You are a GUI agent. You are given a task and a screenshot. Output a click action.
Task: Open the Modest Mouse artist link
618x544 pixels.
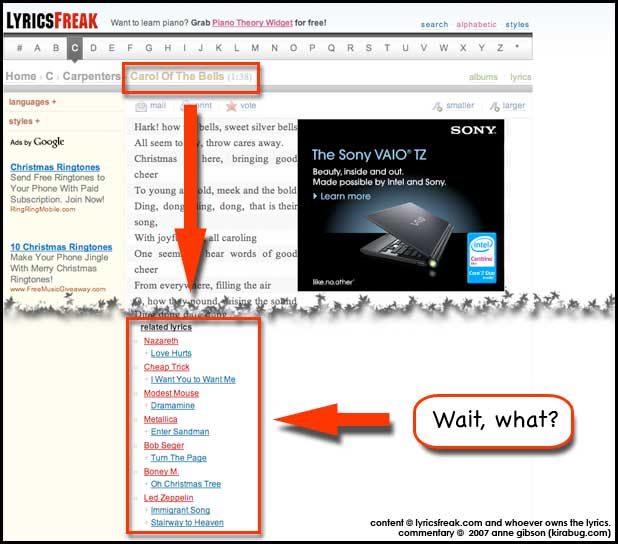pyautogui.click(x=171, y=393)
